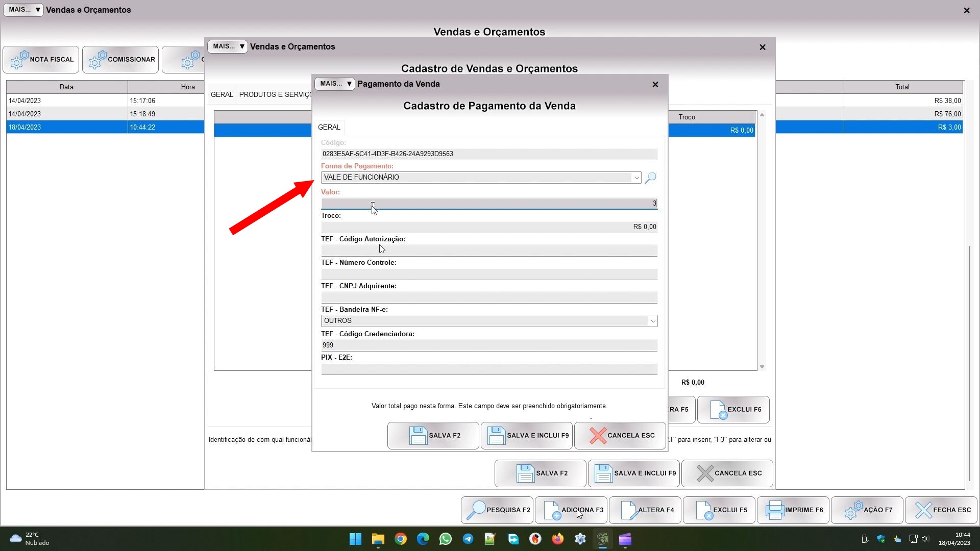Click the Nota Fiscal gear button

[41, 60]
